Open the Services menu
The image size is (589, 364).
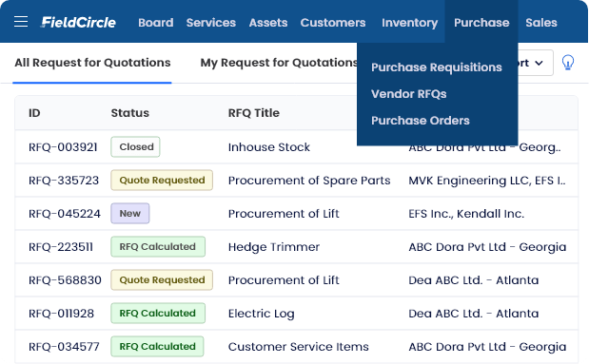point(211,23)
